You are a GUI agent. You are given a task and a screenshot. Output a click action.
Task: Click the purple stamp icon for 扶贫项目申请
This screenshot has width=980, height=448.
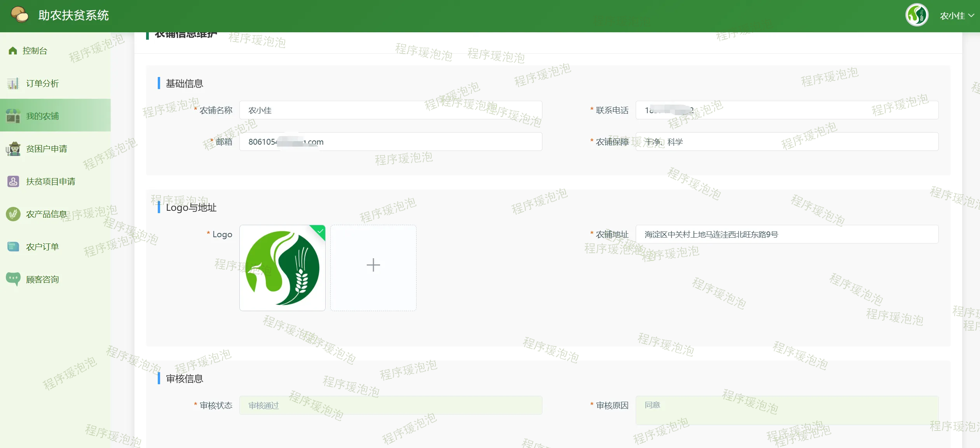pyautogui.click(x=13, y=181)
